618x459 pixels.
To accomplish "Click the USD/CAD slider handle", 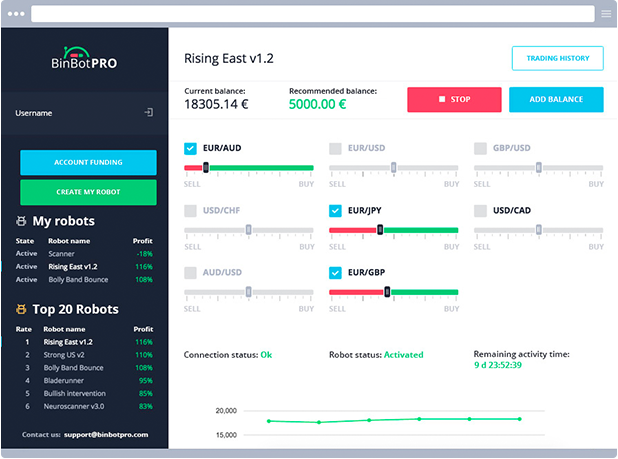I will point(538,230).
